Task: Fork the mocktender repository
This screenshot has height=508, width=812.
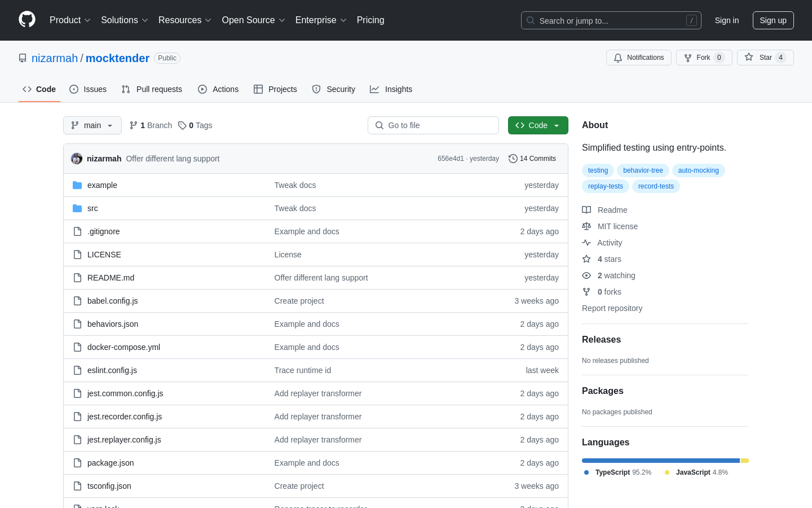Action: pos(704,58)
